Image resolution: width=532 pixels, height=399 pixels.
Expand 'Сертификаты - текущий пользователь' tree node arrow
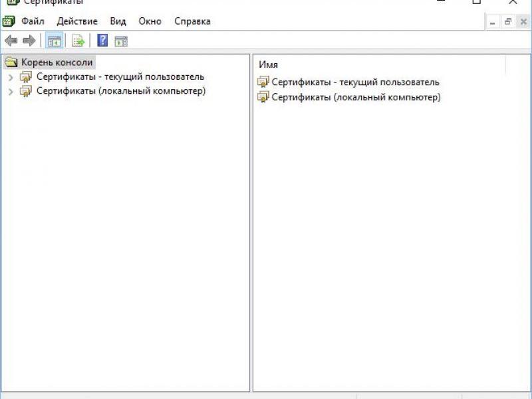10,77
